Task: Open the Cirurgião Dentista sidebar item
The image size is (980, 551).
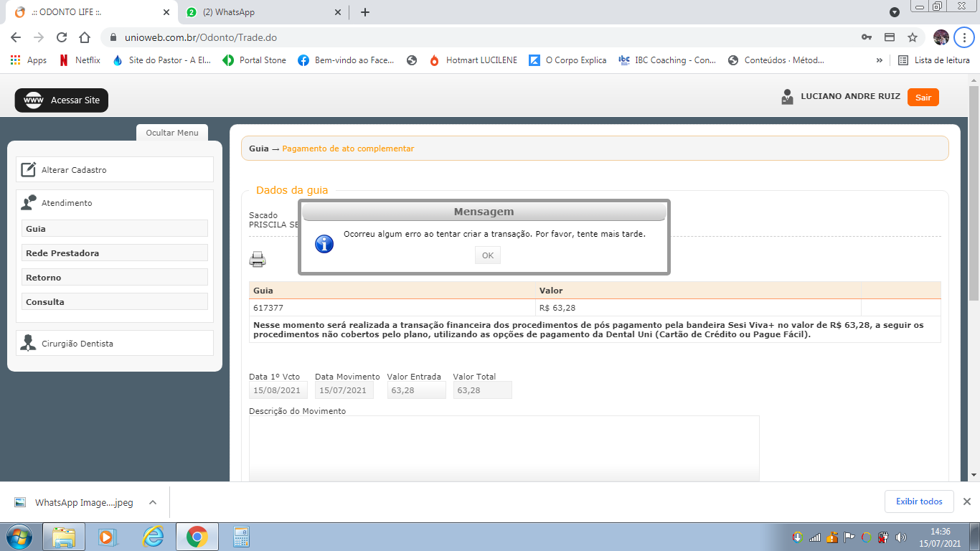Action: [115, 343]
